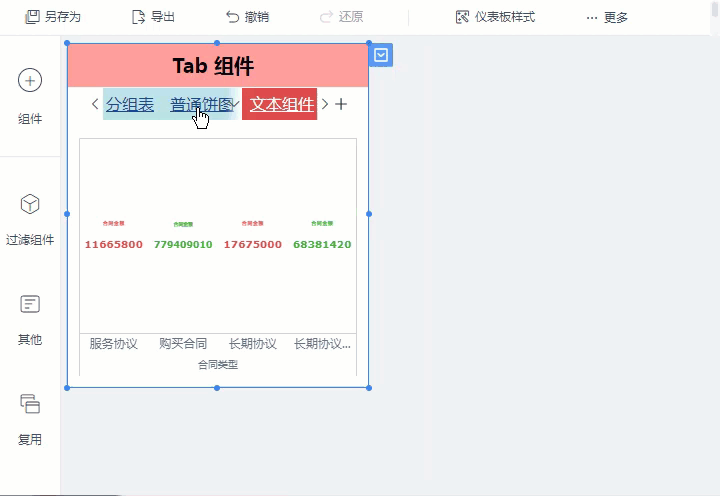
Task: Open the Dashboard Style (仪表板样式) settings
Action: (495, 17)
